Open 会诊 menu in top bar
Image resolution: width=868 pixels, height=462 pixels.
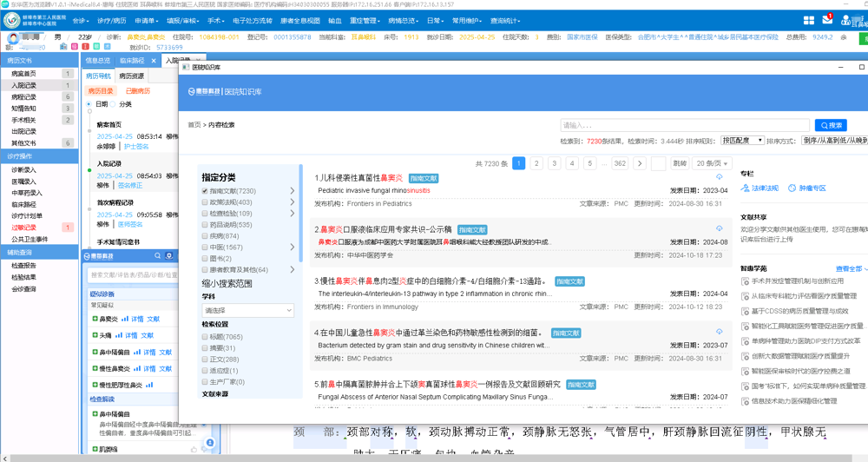[80, 21]
